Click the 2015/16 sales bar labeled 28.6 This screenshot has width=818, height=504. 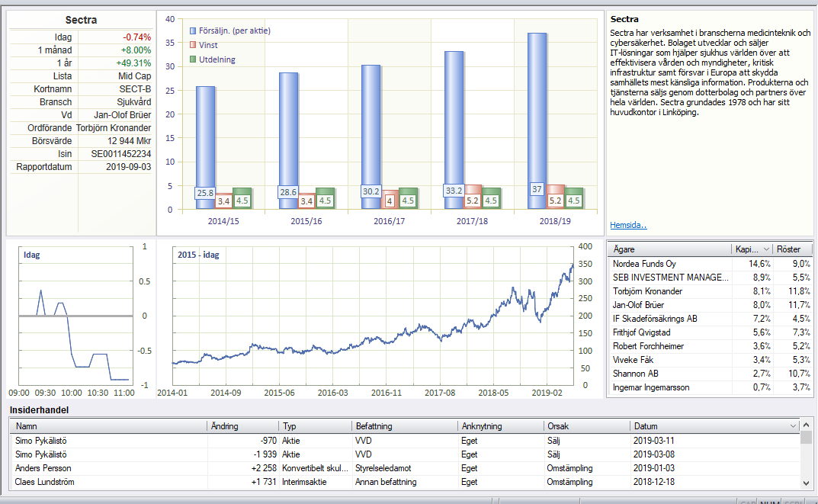tap(288, 141)
